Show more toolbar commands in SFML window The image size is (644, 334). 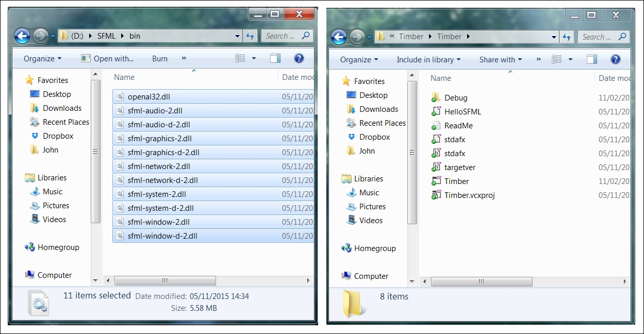click(x=184, y=58)
